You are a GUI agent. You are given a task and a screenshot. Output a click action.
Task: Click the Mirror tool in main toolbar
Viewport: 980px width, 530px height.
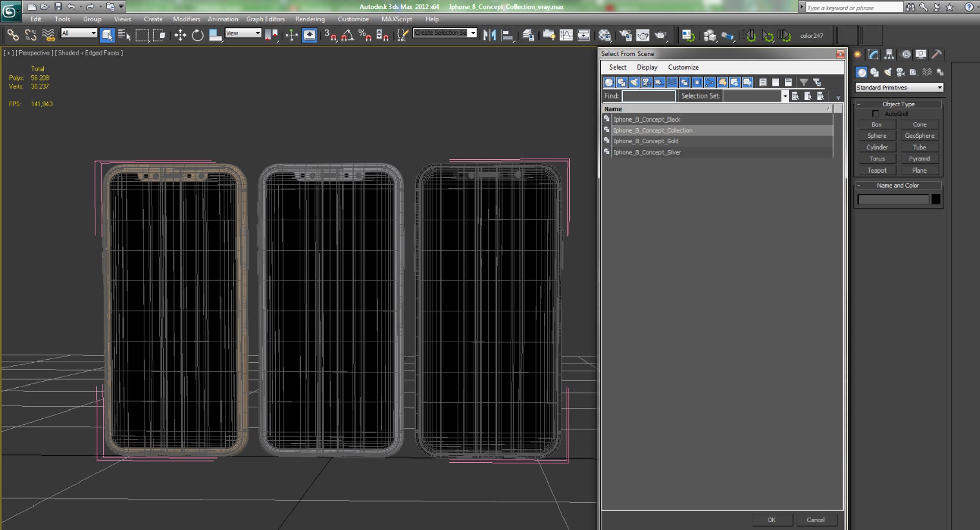489,35
